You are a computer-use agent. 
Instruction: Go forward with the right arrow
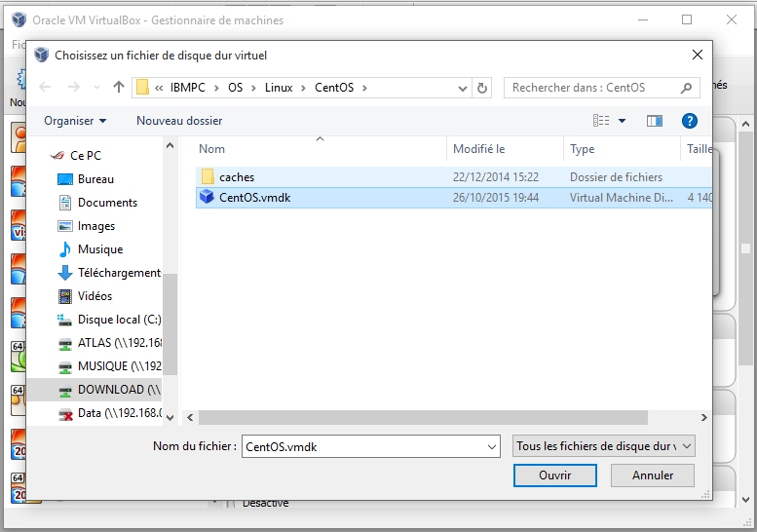pyautogui.click(x=74, y=87)
